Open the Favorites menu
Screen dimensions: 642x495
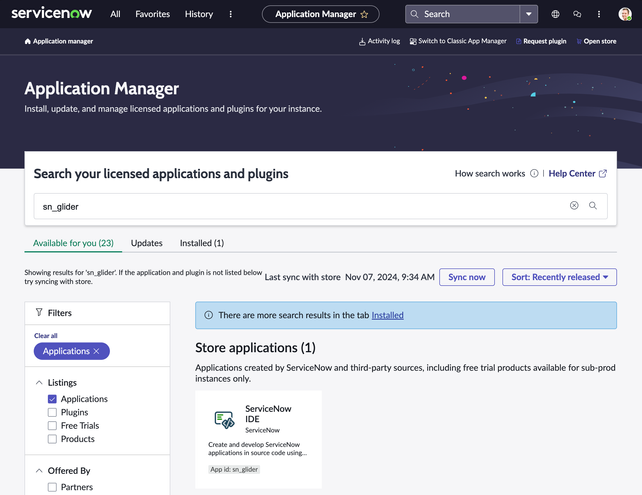[x=152, y=14]
